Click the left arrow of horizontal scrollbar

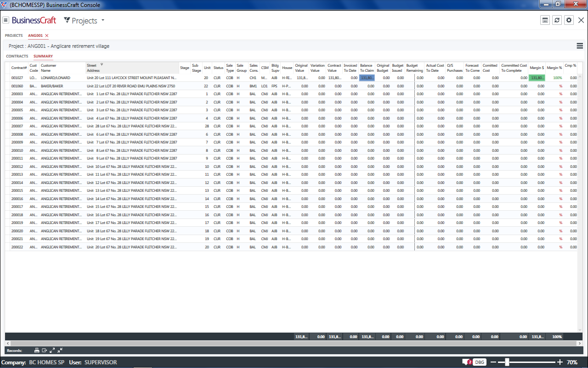pos(7,343)
